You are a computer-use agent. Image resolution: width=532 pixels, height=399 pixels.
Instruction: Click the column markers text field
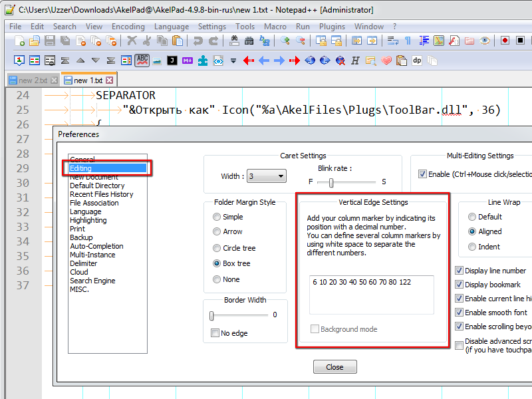[372, 295]
